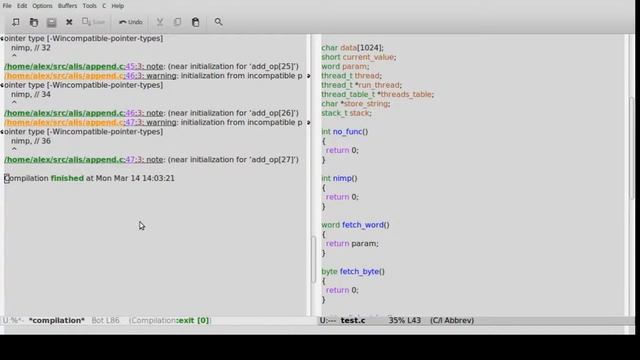Image resolution: width=640 pixels, height=360 pixels.
Task: Click the New File toolbar icon
Action: [x=16, y=22]
